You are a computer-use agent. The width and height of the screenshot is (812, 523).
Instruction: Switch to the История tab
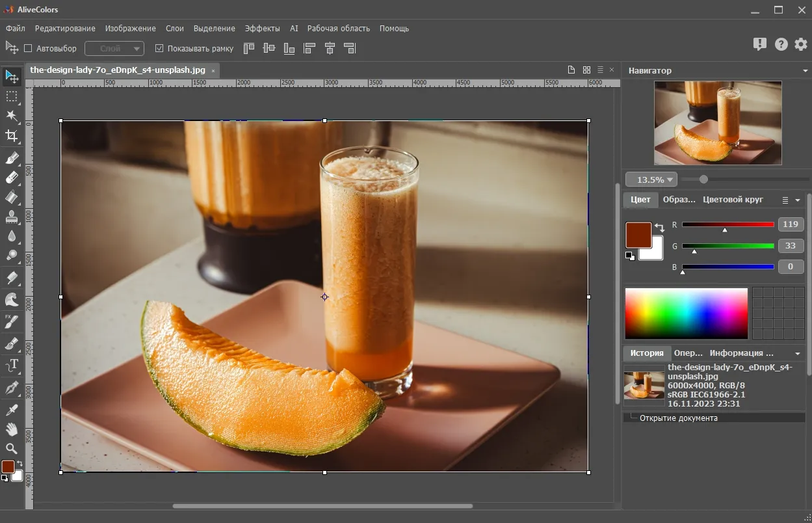click(646, 353)
